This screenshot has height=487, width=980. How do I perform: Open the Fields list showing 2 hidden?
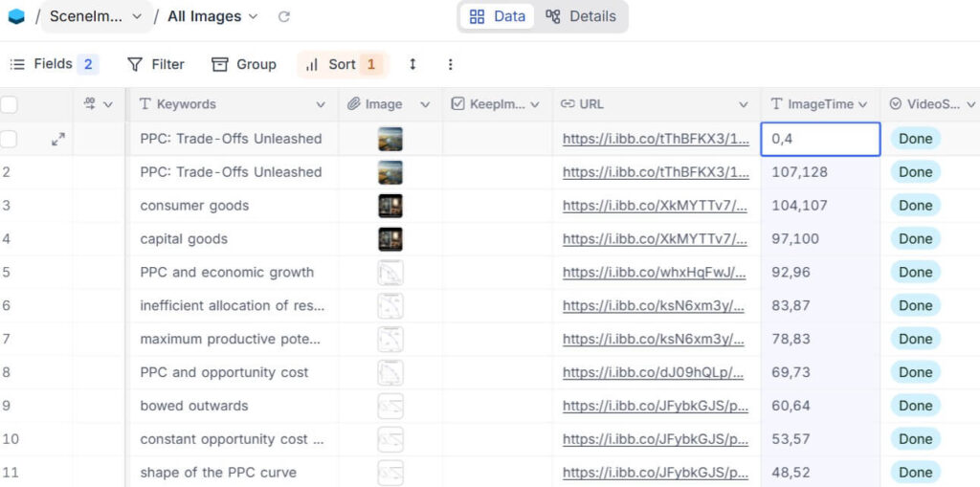[54, 64]
